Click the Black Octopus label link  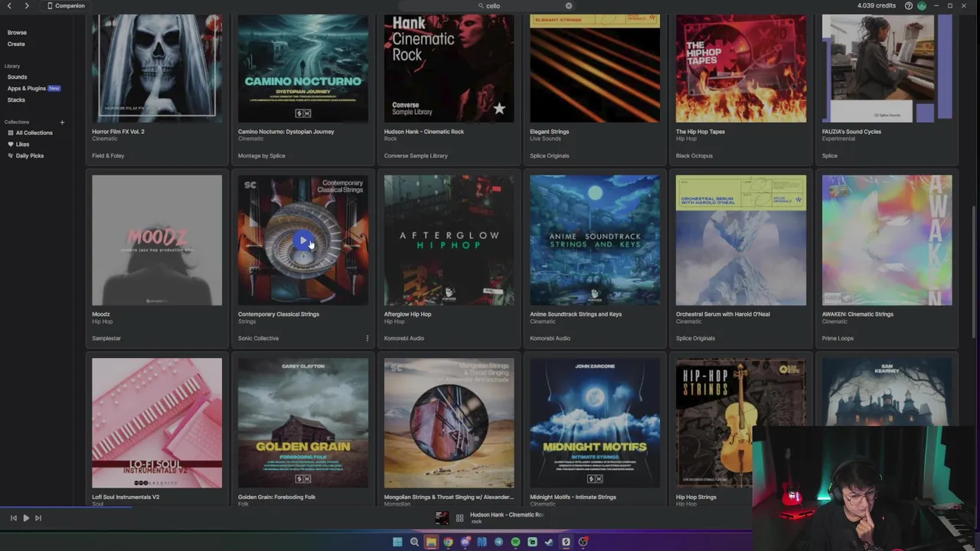[x=694, y=155]
